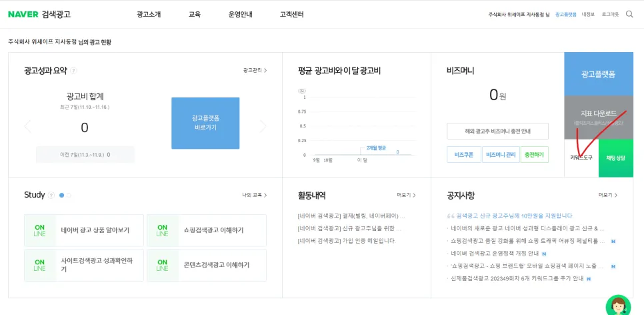
Task: Open the large blue 광고플랫폼 tile
Action: [x=599, y=74]
